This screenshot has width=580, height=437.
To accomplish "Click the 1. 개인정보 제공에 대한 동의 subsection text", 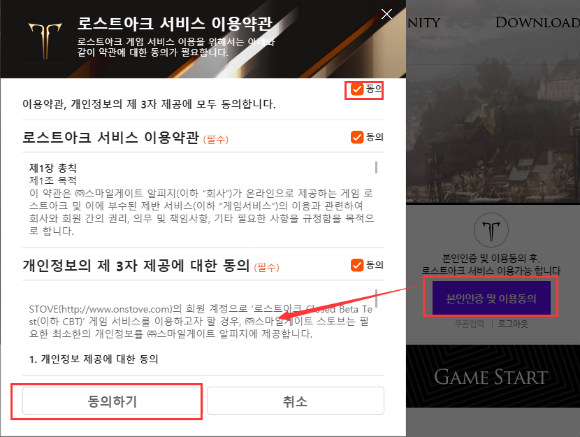I will click(94, 359).
